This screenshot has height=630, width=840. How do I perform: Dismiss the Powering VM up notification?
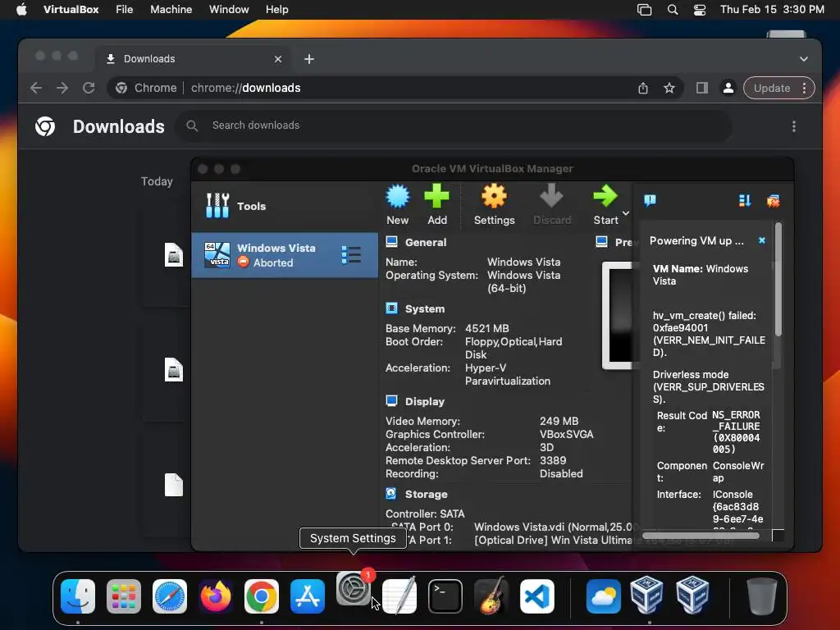coord(762,240)
